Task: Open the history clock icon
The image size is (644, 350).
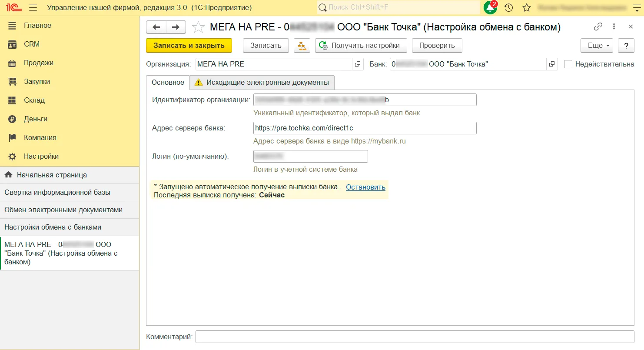Action: click(508, 7)
